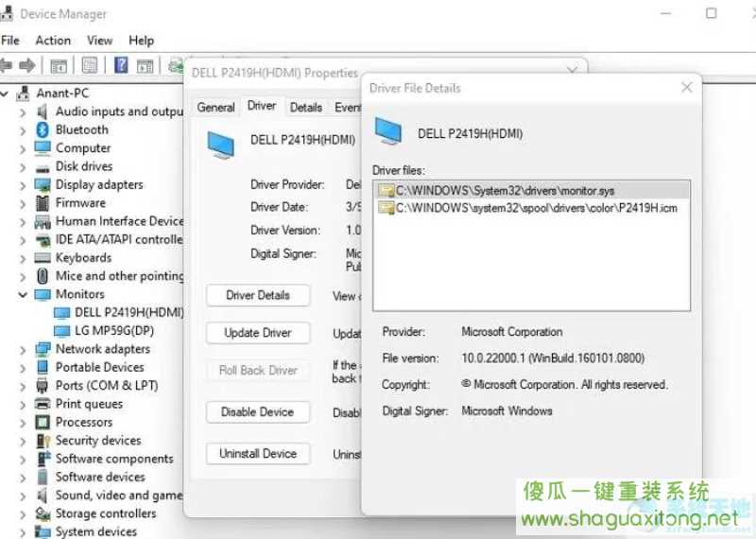Switch to the Details tab
The image size is (756, 539).
pyautogui.click(x=306, y=107)
